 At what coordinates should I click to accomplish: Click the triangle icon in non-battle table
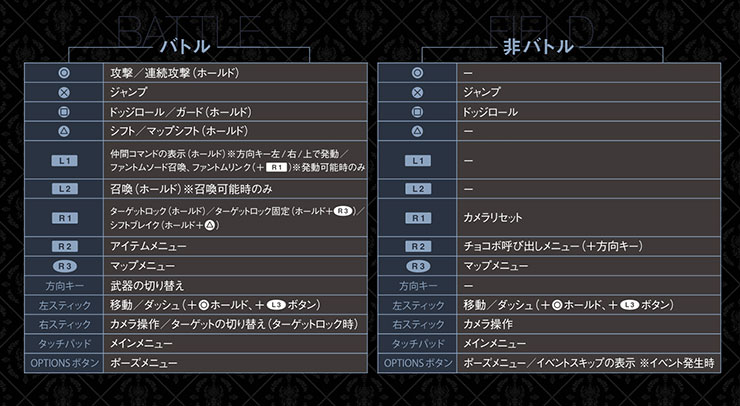417,131
